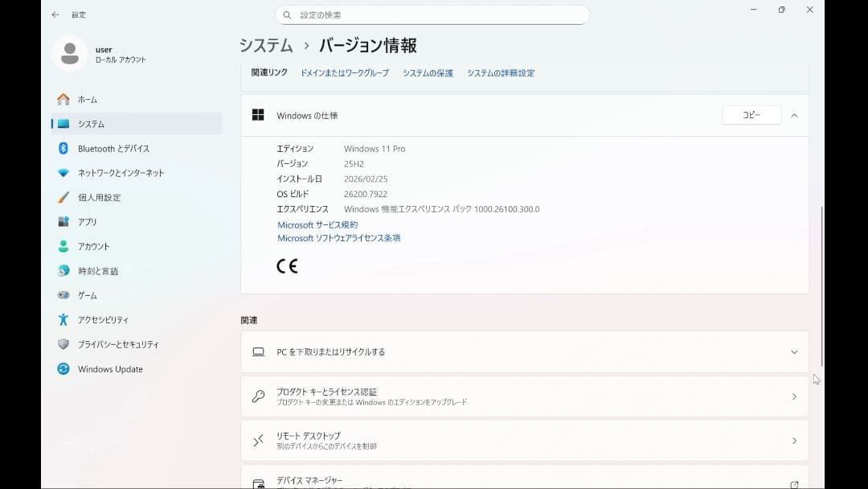Go back using the back arrow
The image size is (868, 489).
(x=55, y=15)
